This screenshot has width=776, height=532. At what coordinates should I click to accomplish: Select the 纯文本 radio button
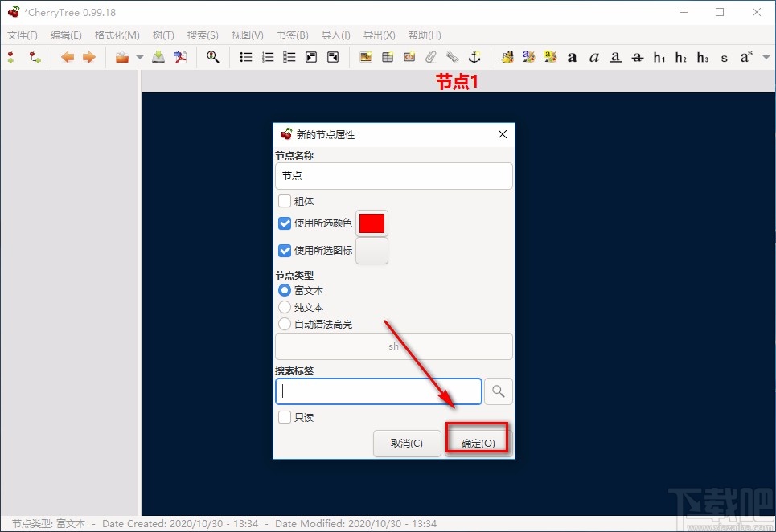point(285,307)
